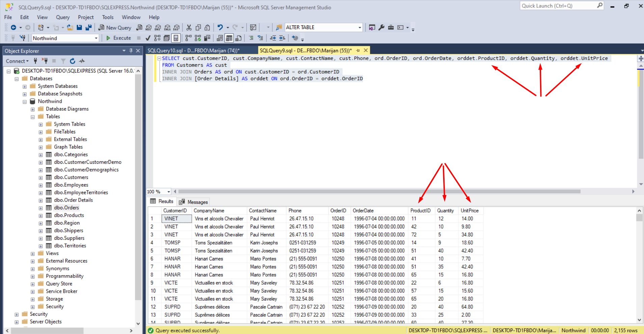Toggle Include Actual Execution Plan
Image resolution: width=644 pixels, height=334 pixels.
188,38
